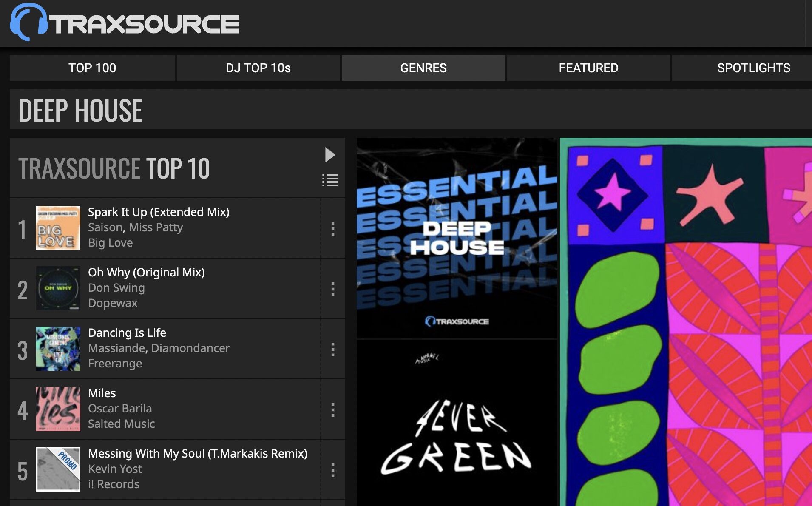Viewport: 812px width, 506px height.
Task: Open the Ever Green release artwork
Action: pos(457,423)
